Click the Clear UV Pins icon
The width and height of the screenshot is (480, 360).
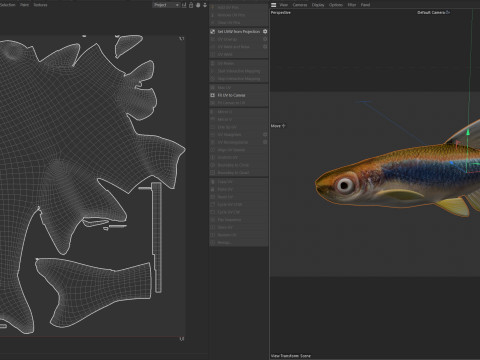point(212,22)
